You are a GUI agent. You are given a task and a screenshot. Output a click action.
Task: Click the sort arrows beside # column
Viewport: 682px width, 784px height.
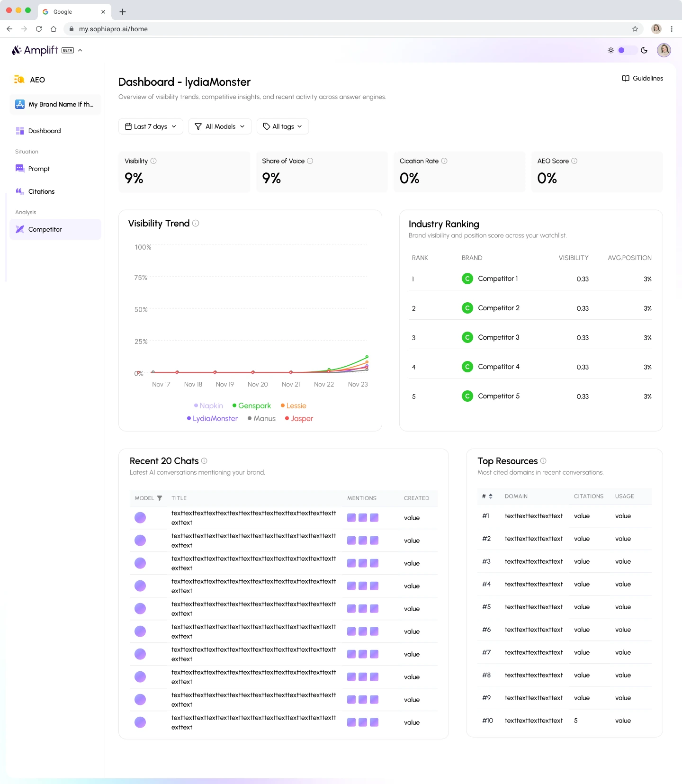coord(491,496)
